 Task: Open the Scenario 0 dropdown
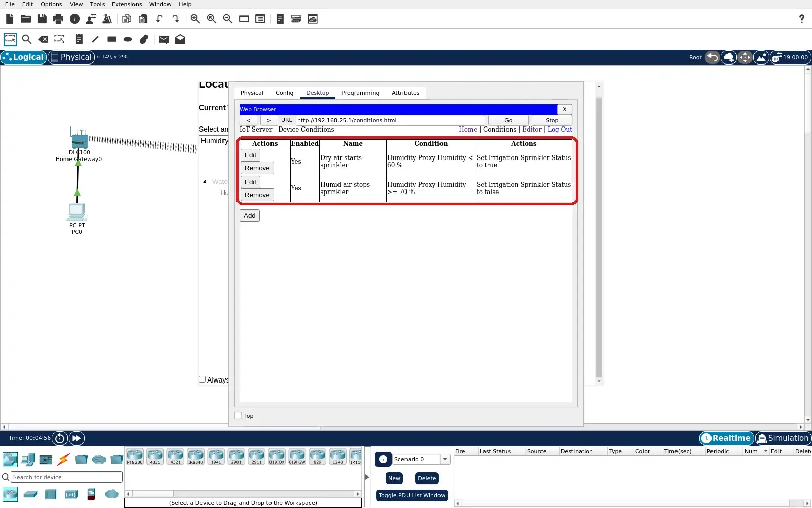(x=445, y=459)
